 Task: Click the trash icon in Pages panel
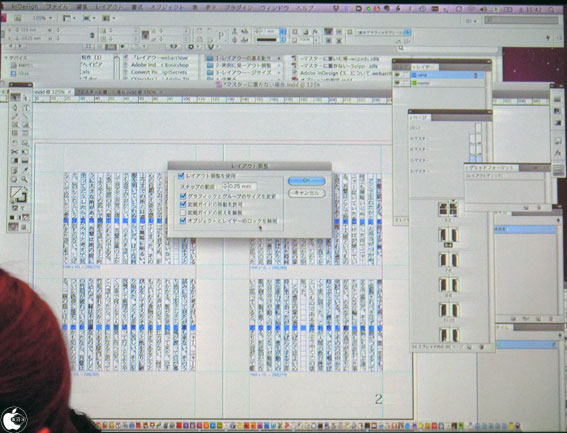tap(481, 347)
